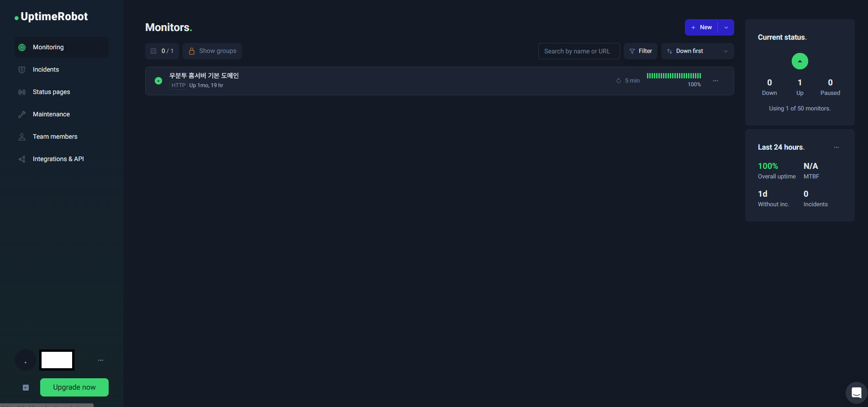The width and height of the screenshot is (868, 407).
Task: Click the Maintenance wrench icon
Action: coord(22,115)
